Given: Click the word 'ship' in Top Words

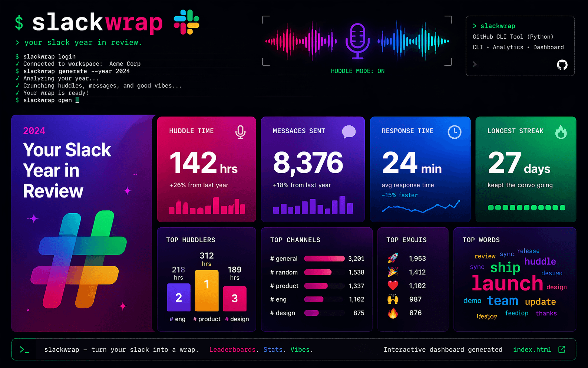Looking at the screenshot, I should 505,268.
